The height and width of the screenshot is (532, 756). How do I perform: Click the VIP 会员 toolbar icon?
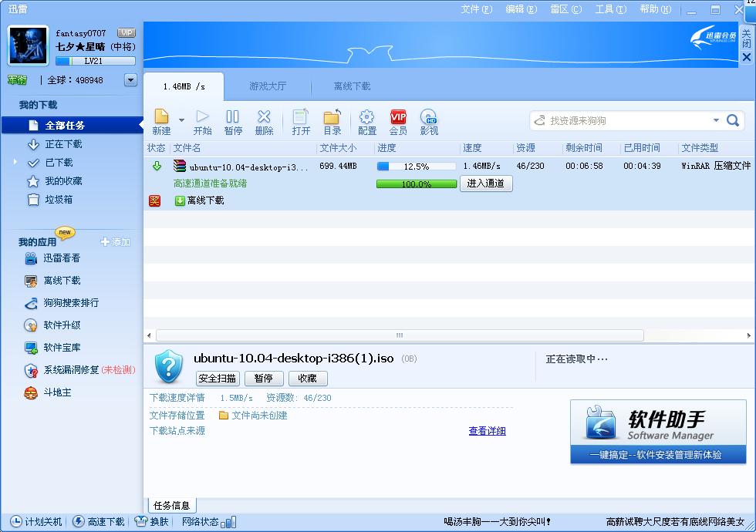398,122
